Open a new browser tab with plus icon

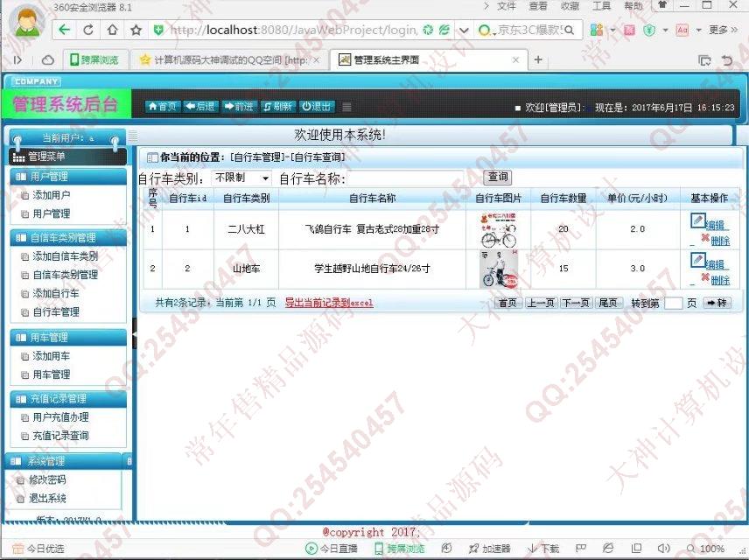(x=538, y=60)
